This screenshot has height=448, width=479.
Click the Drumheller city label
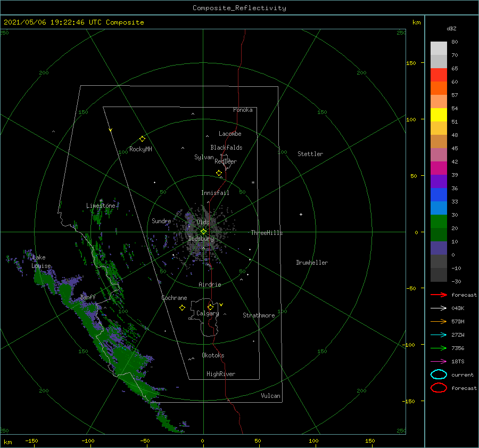click(312, 263)
